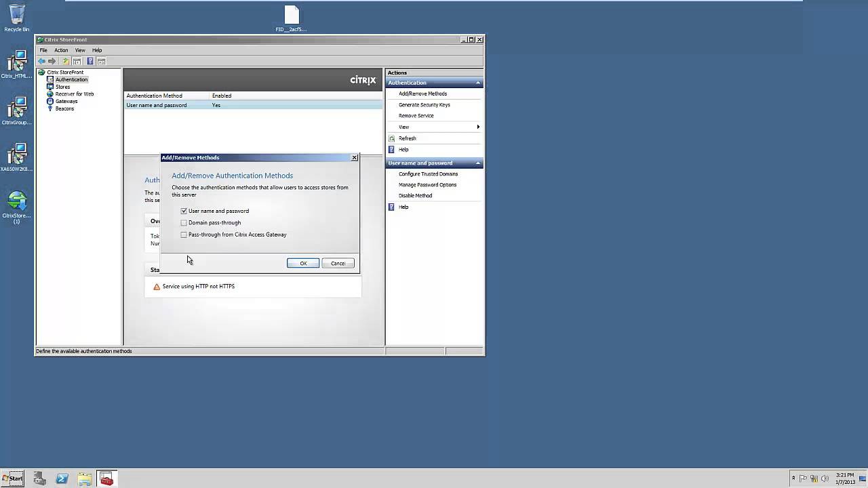Click the volume speaker tray icon
Viewport: 868px width, 488px height.
point(825,479)
